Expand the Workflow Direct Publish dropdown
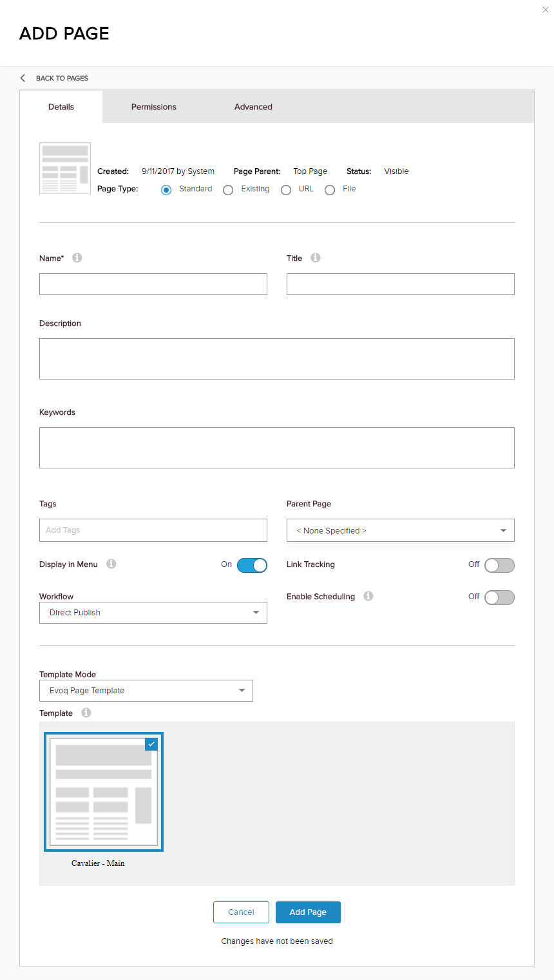 [x=153, y=613]
